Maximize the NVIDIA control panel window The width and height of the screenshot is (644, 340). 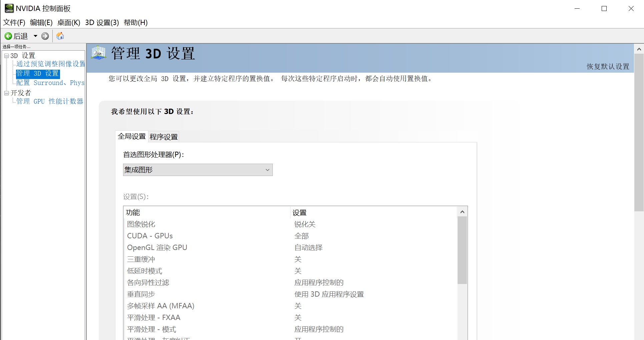[x=604, y=9]
